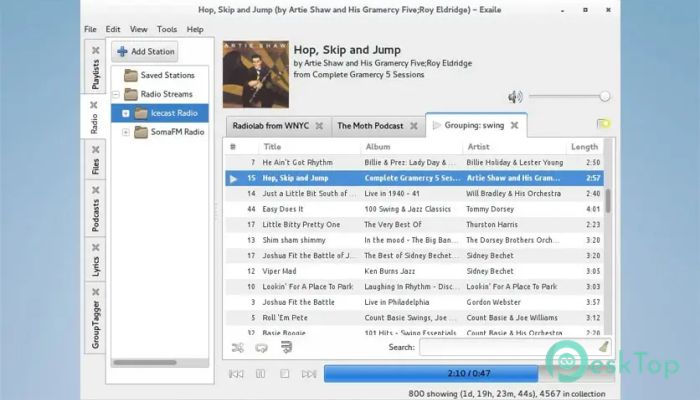
Task: Adjust the volume slider handle
Action: point(605,96)
